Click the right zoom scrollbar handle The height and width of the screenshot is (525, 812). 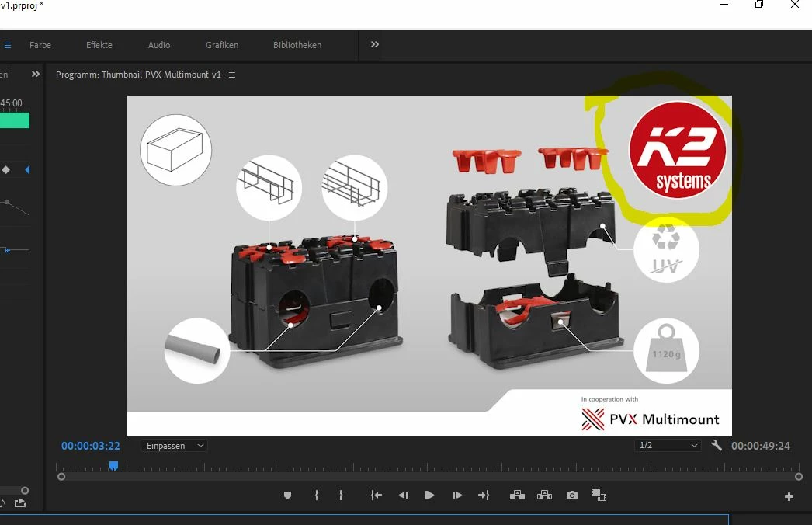[x=799, y=477]
